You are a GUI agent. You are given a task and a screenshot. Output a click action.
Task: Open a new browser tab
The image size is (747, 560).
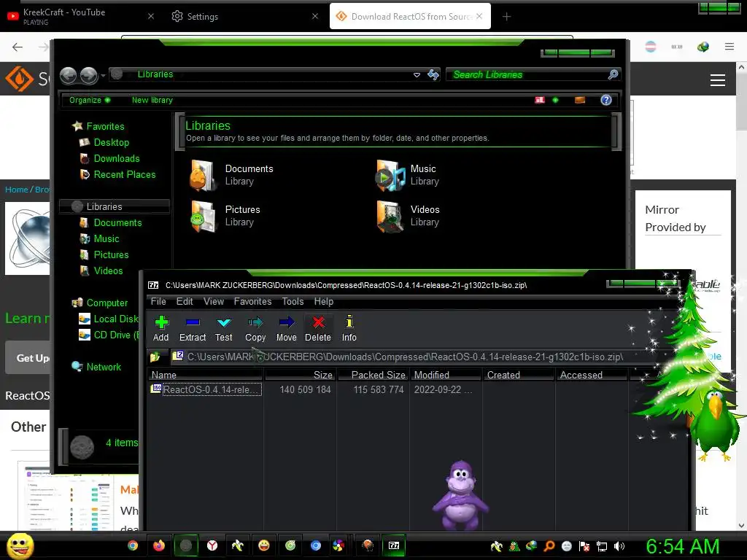pyautogui.click(x=506, y=17)
